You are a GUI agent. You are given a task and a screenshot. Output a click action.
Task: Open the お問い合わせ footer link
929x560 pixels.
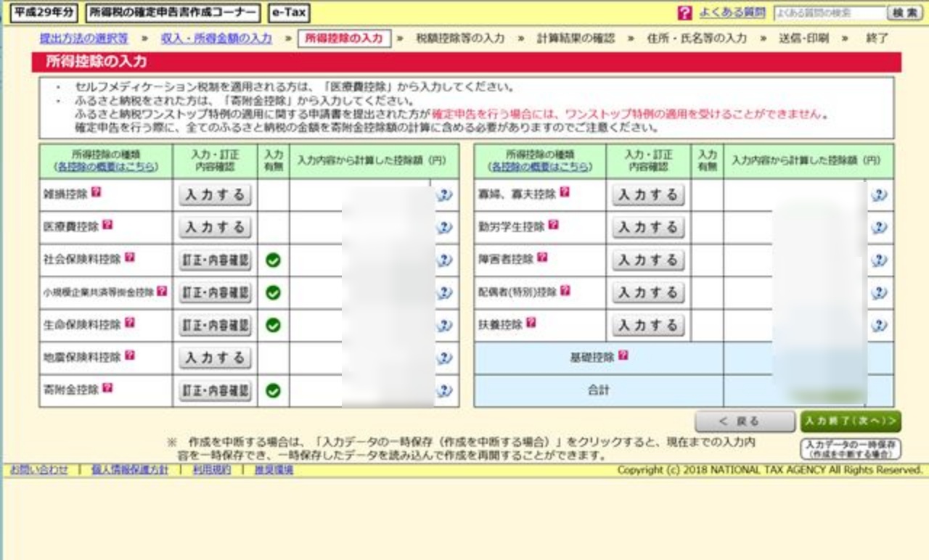pos(38,470)
